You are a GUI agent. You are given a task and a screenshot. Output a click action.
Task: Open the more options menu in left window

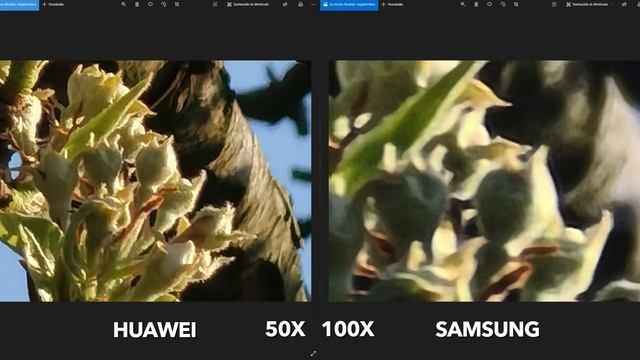313,4
